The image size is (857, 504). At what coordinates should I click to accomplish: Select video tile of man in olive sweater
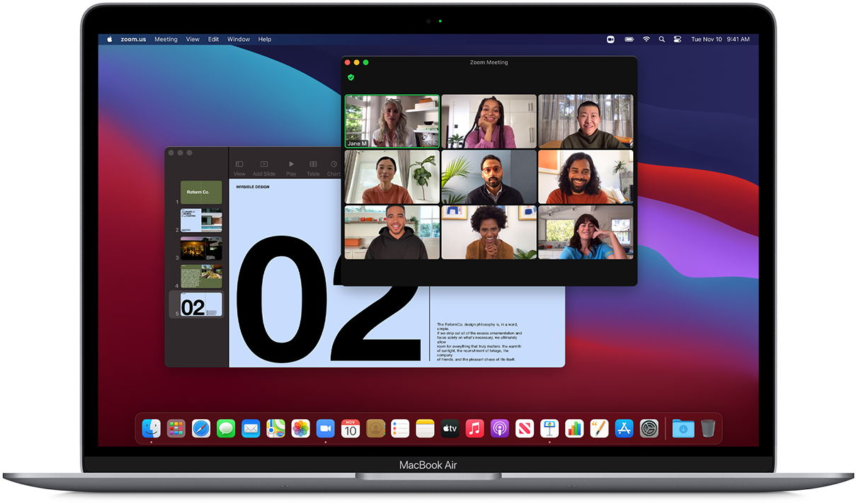586,122
